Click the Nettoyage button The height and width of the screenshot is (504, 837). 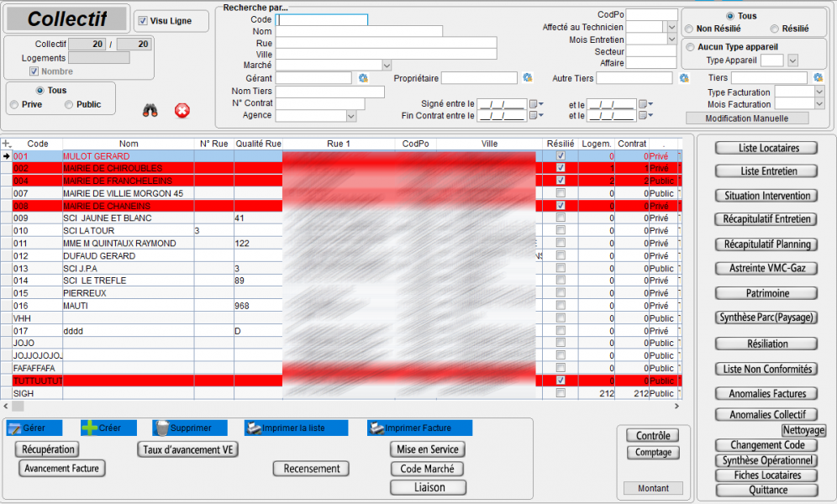click(803, 430)
